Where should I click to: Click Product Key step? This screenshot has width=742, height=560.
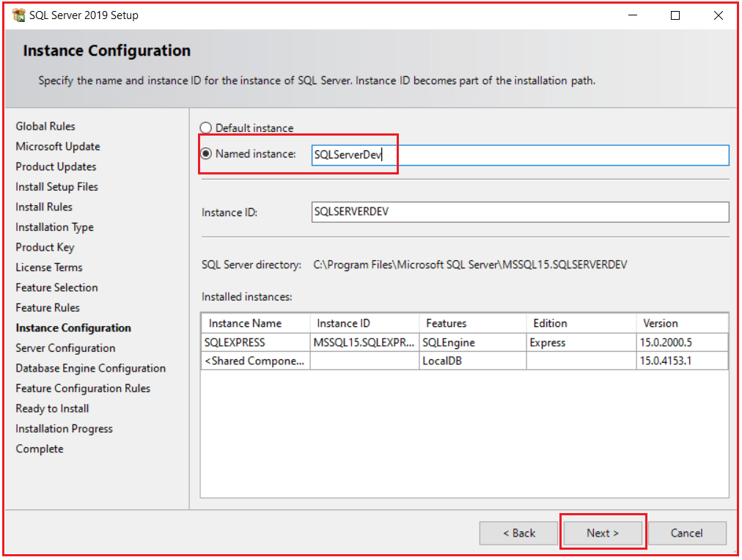pyautogui.click(x=45, y=247)
